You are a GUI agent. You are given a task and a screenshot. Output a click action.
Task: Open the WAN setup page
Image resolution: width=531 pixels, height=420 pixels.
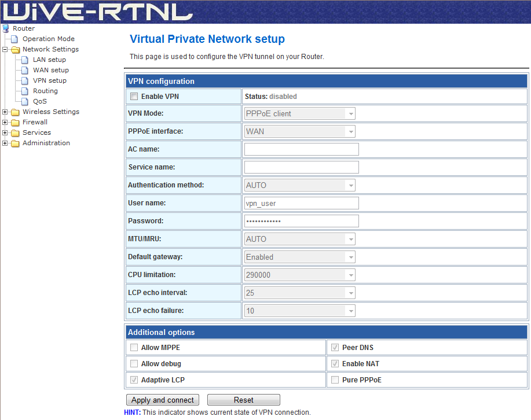tap(50, 70)
